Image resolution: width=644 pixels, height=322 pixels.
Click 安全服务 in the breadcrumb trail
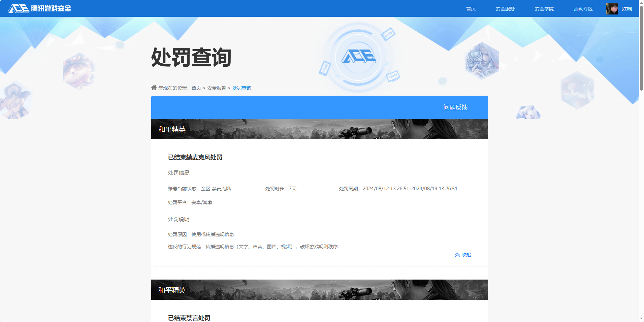coord(216,88)
